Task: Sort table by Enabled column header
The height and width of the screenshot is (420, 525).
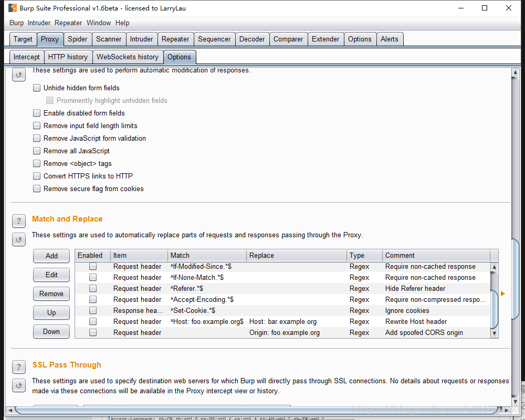Action: (x=92, y=255)
